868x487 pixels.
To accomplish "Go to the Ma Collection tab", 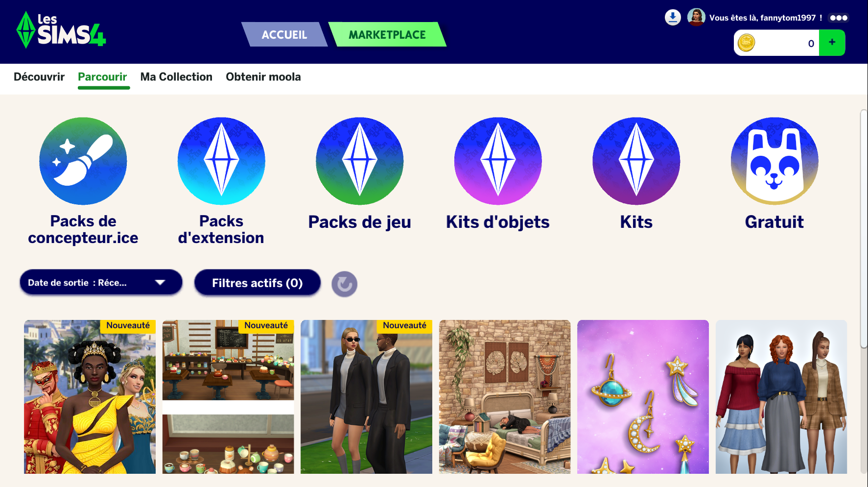I will point(176,77).
